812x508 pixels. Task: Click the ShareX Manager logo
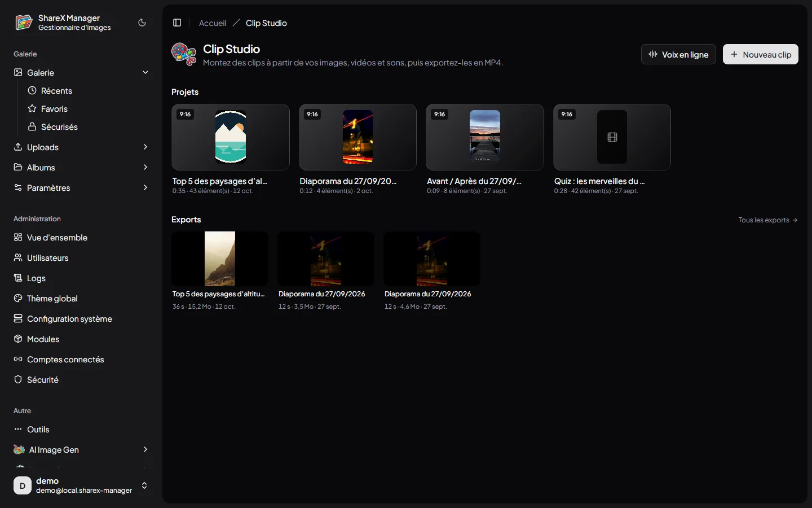point(24,23)
